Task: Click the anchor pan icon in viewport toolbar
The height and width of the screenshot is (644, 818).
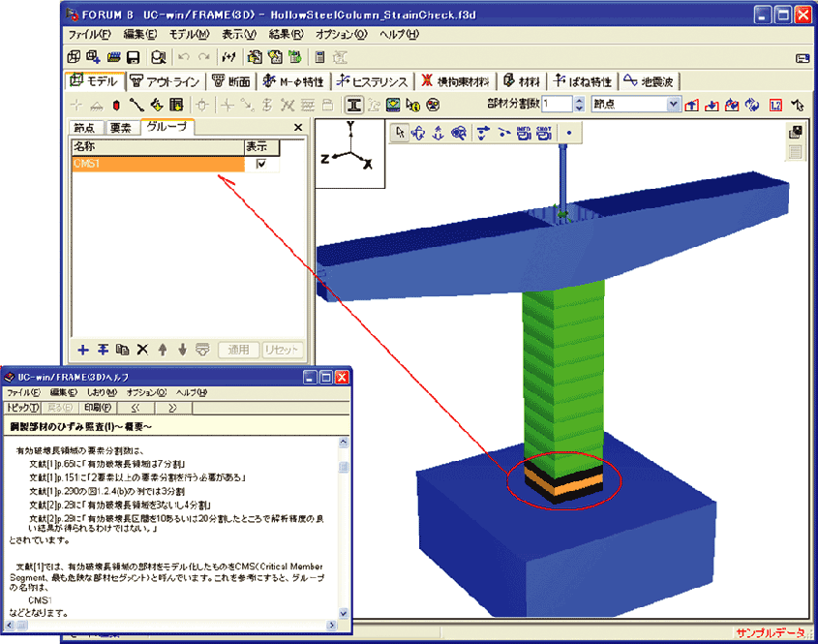Action: (x=439, y=133)
